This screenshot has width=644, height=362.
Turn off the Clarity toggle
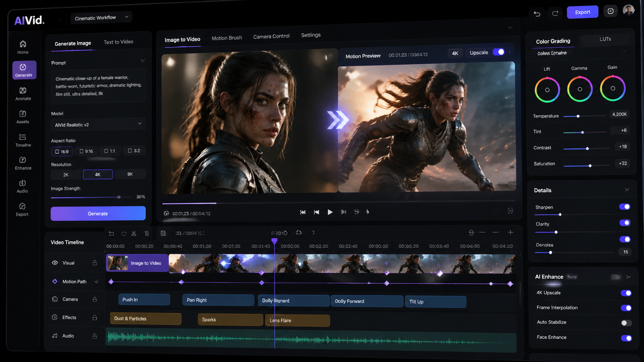624,223
